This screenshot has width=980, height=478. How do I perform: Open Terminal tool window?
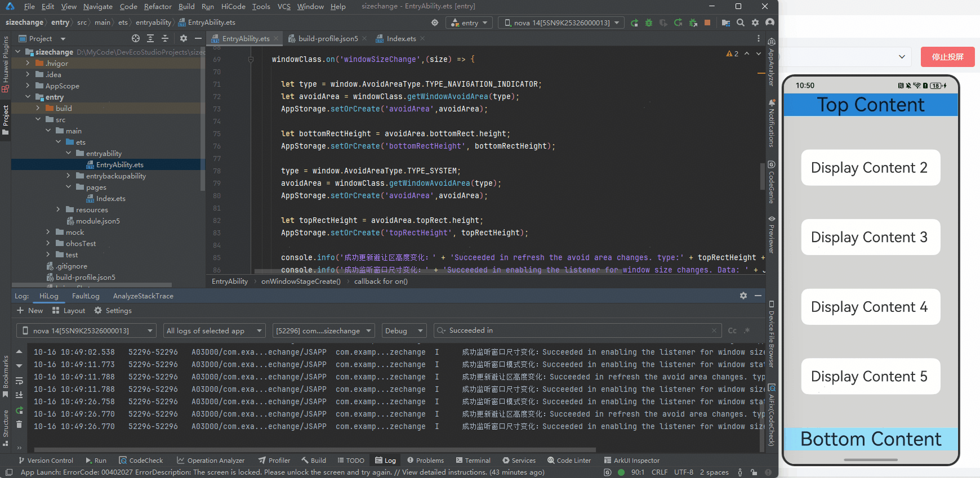click(x=473, y=460)
